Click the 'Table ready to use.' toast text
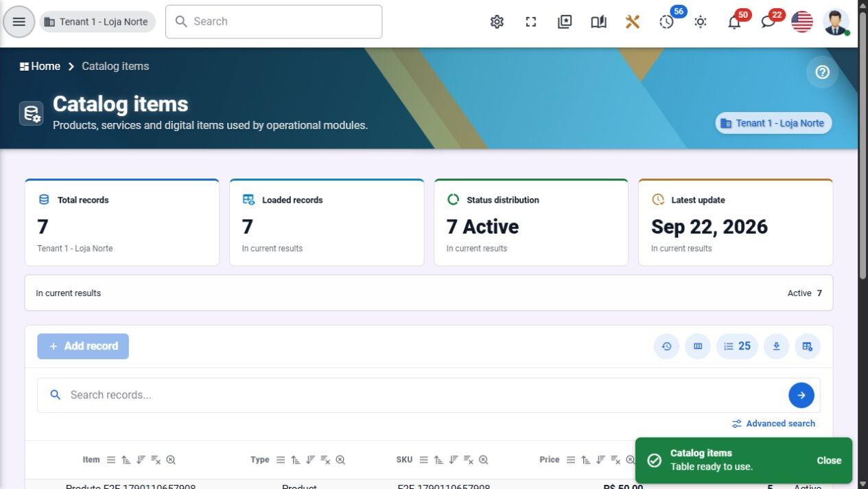This screenshot has width=868, height=489. point(712,467)
